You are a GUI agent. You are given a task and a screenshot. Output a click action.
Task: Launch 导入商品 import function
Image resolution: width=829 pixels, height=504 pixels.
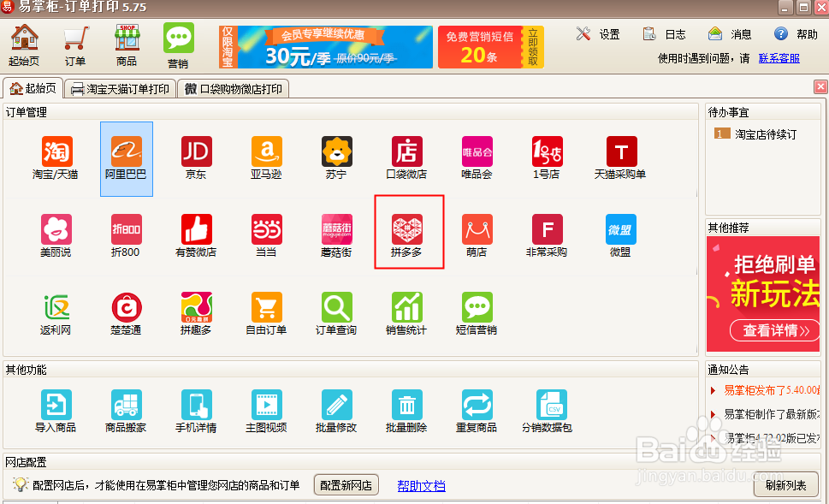(x=56, y=412)
